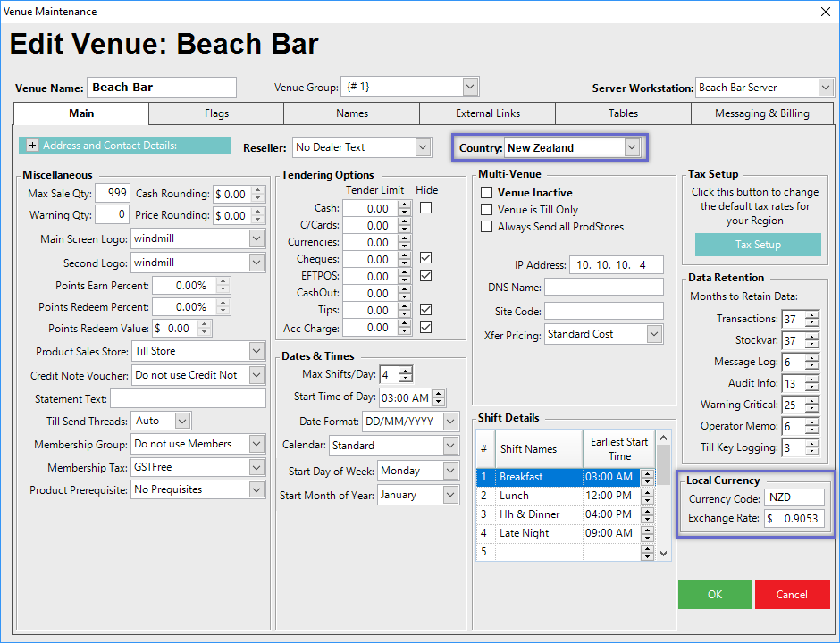Click the Tax Setup button
Screen dimensions: 840x643
pos(758,245)
